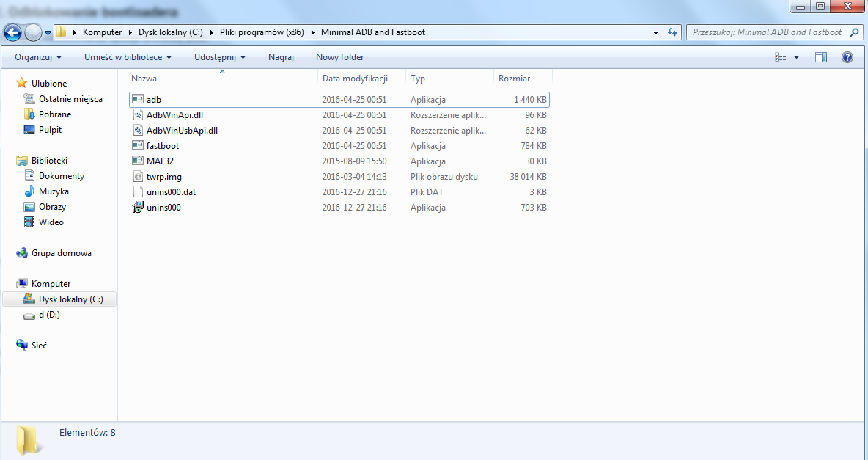Sort files by Data modyfikacji column
Viewport: 868px width, 460px height.
click(355, 79)
